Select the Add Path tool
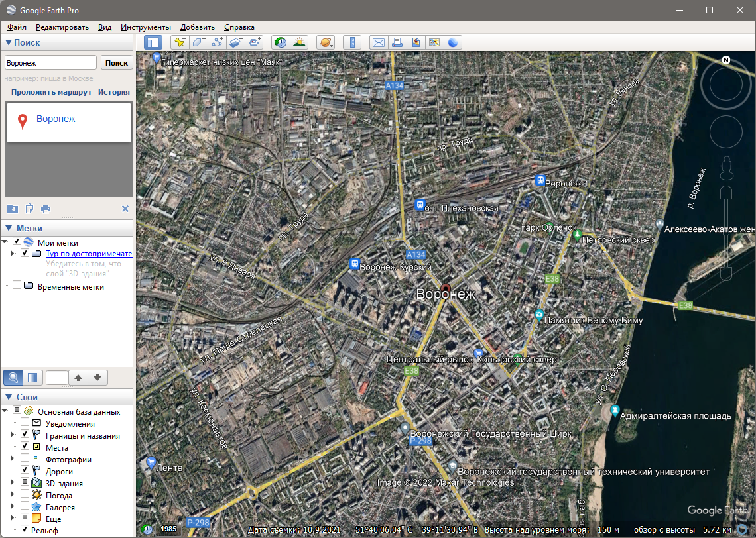Screen dimensions: 756x538 point(218,42)
